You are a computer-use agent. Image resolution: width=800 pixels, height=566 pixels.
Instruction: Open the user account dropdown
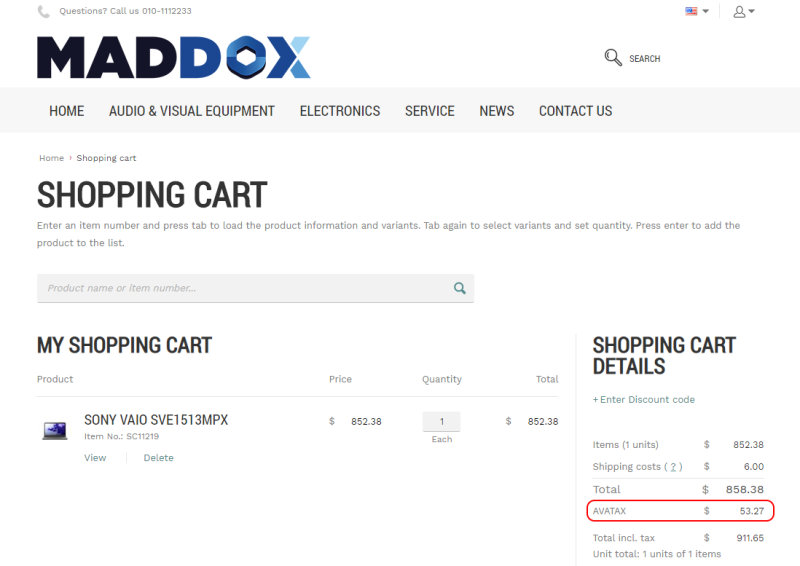point(743,11)
